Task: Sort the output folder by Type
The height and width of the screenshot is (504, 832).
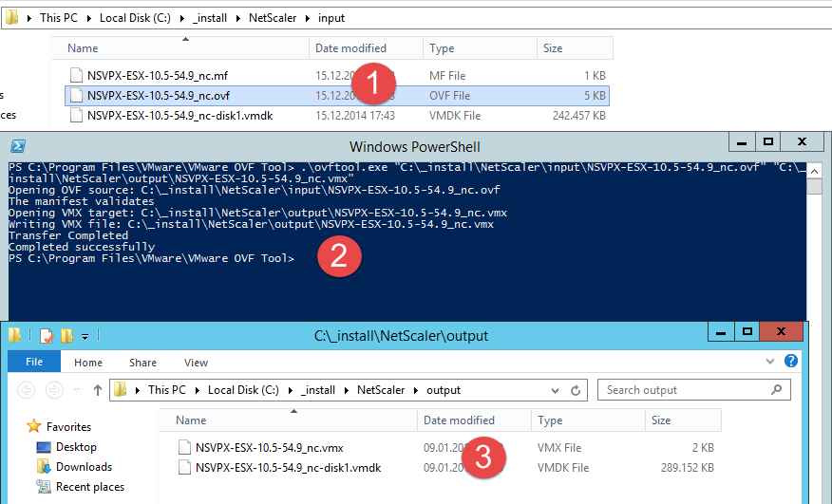Action: 589,420
